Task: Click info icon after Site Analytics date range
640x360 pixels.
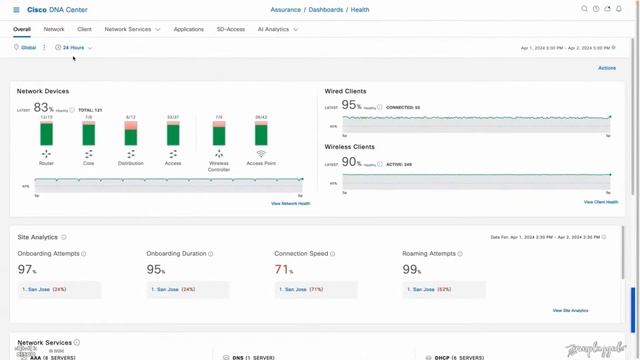Action: (604, 237)
